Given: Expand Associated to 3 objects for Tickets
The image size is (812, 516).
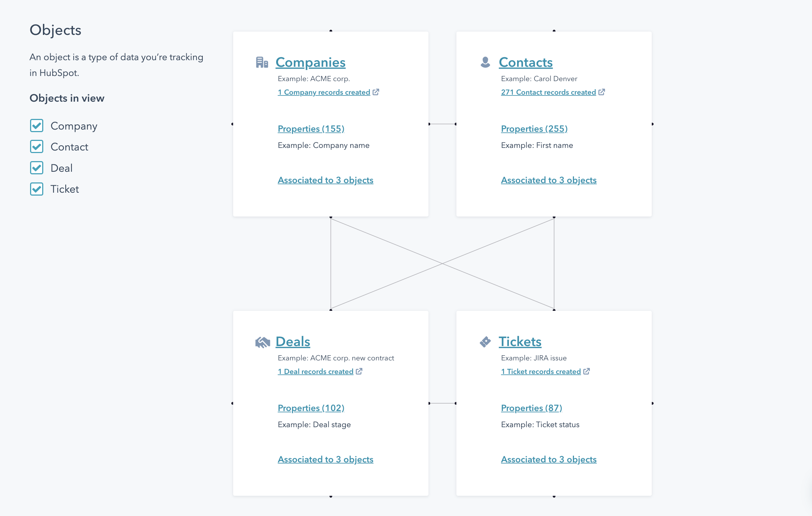Looking at the screenshot, I should [549, 459].
